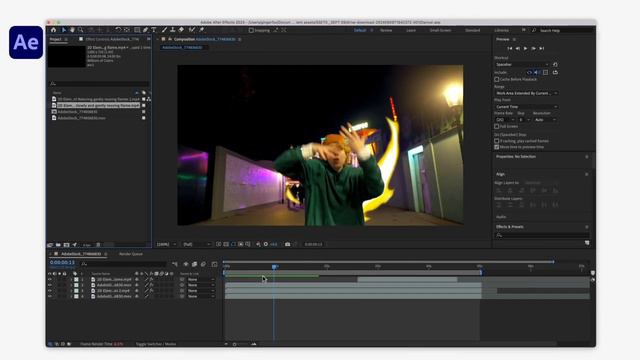
Task: Click the Search Help magnifier icon
Action: (533, 31)
